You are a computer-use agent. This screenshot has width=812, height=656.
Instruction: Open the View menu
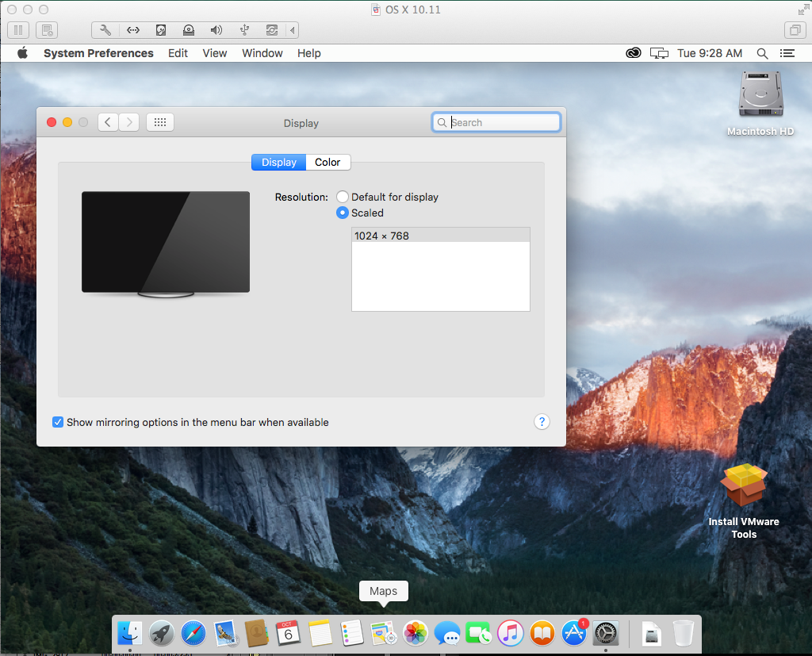214,53
